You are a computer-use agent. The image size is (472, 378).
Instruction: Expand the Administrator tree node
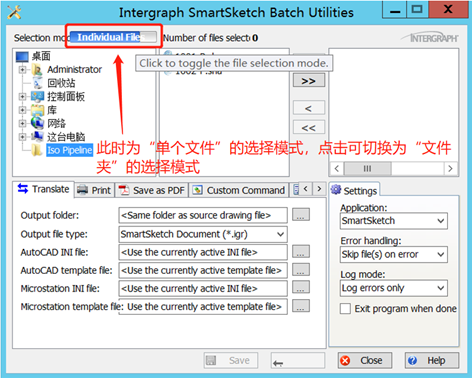[x=22, y=70]
